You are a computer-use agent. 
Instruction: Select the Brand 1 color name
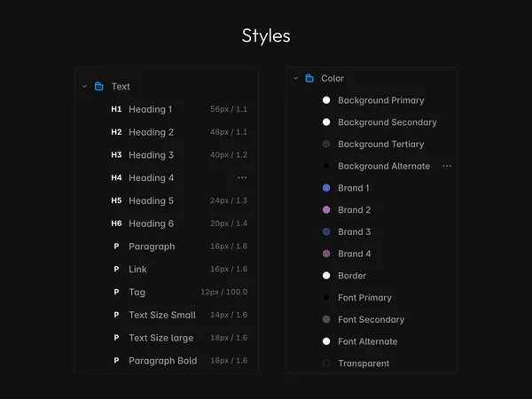[354, 188]
